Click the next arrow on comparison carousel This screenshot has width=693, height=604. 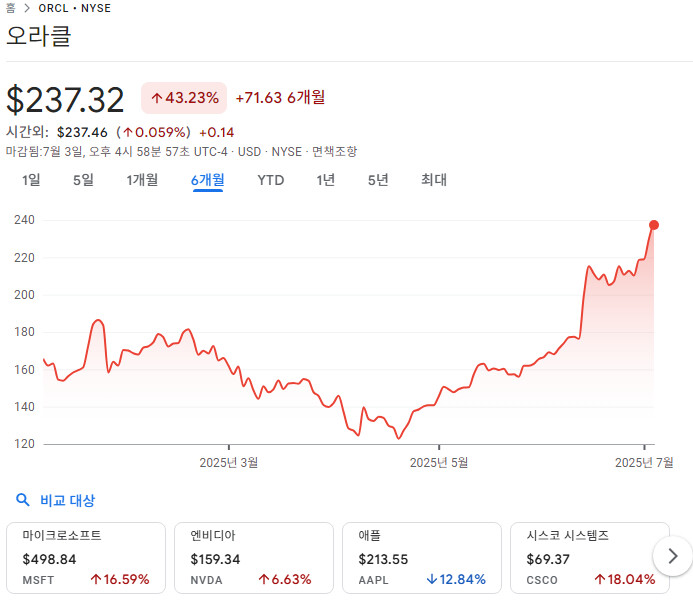coord(673,556)
